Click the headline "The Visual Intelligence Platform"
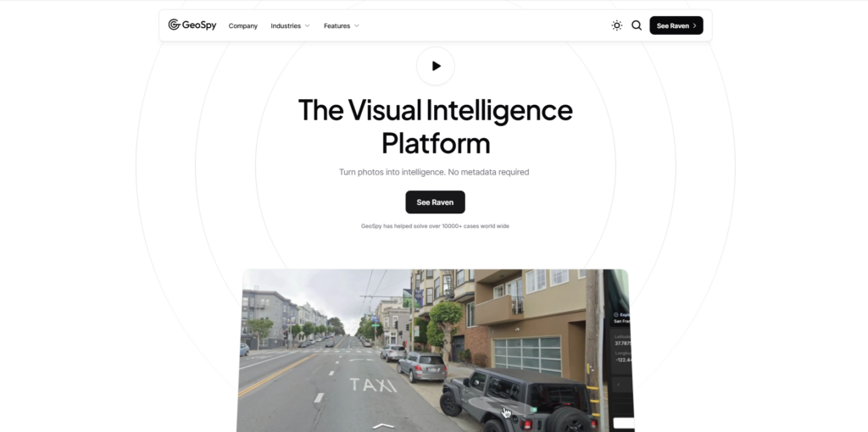The image size is (868, 432). point(435,126)
